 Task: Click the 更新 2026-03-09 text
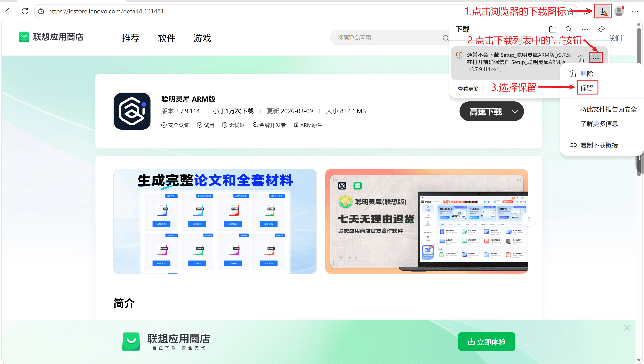[x=290, y=111]
